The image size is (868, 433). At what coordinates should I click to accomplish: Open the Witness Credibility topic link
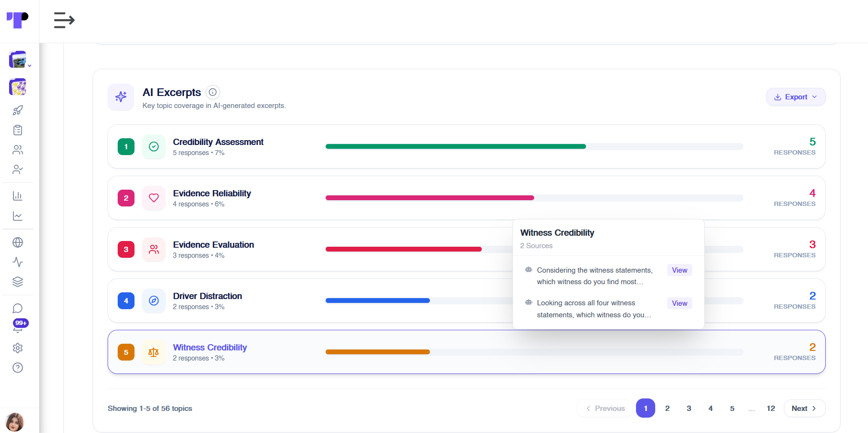[x=210, y=348]
